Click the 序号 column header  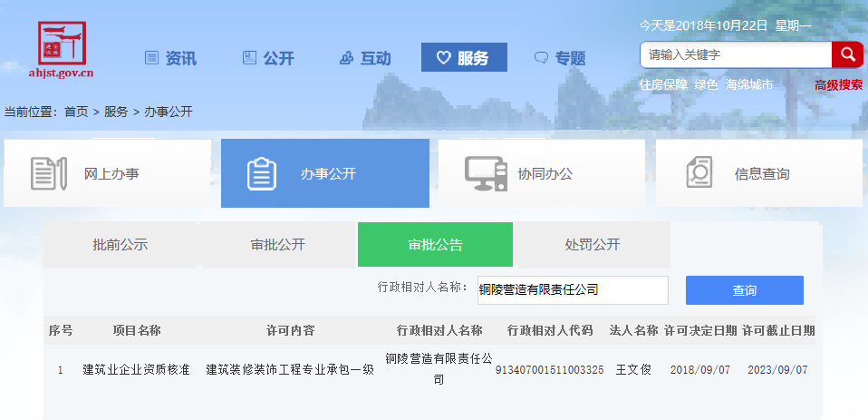click(x=61, y=331)
